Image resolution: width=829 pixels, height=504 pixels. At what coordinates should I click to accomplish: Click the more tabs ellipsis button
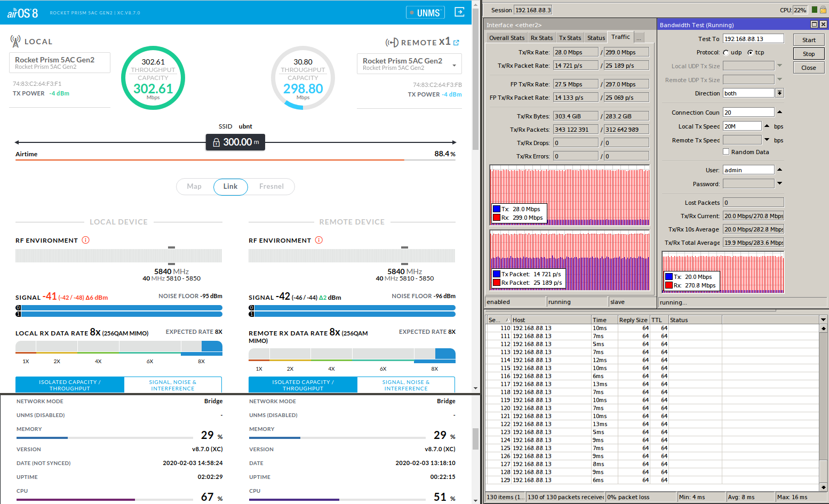click(x=639, y=38)
